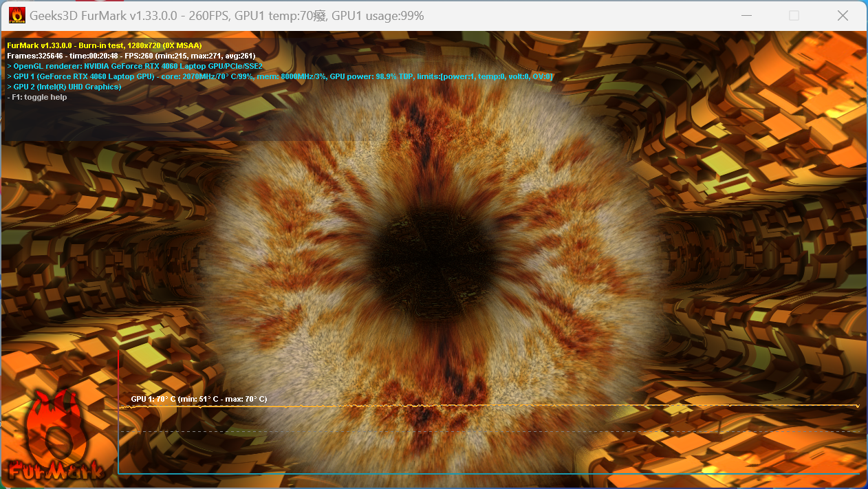Screen dimensions: 868x489
Task: Click the 'F1: toggle help' hint
Action: click(x=37, y=97)
